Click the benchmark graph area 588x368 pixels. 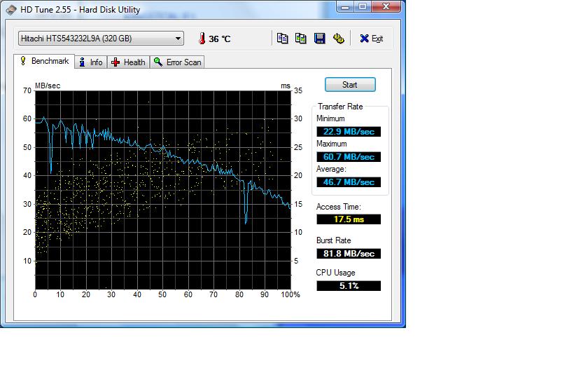162,190
